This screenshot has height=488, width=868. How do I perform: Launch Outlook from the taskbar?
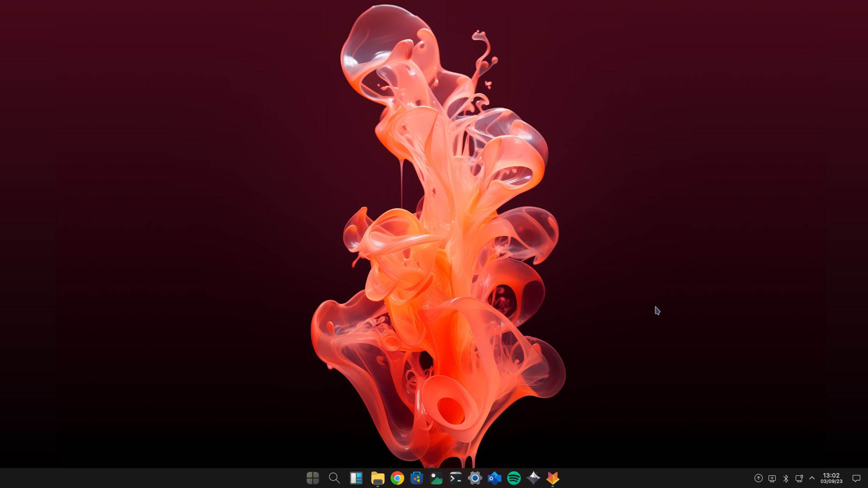495,478
